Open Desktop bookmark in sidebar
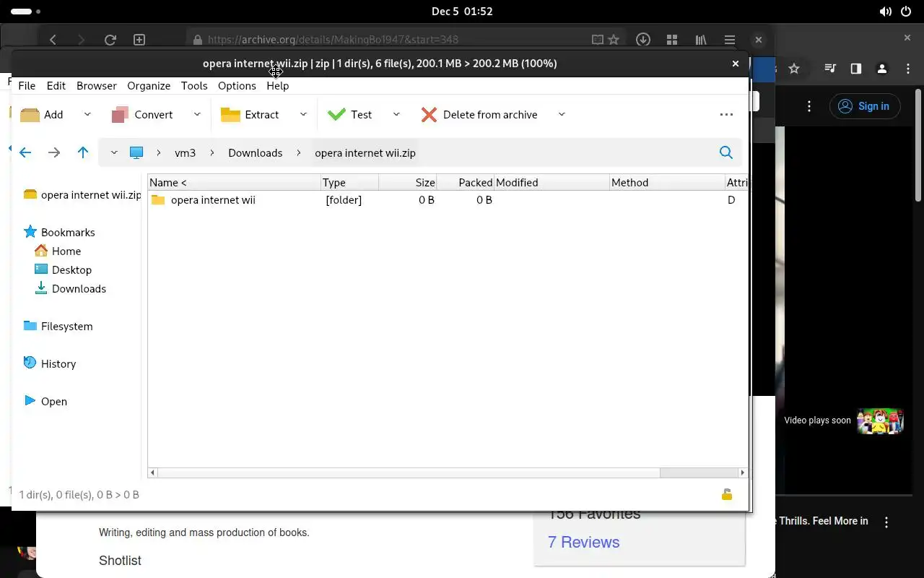 (x=63, y=269)
